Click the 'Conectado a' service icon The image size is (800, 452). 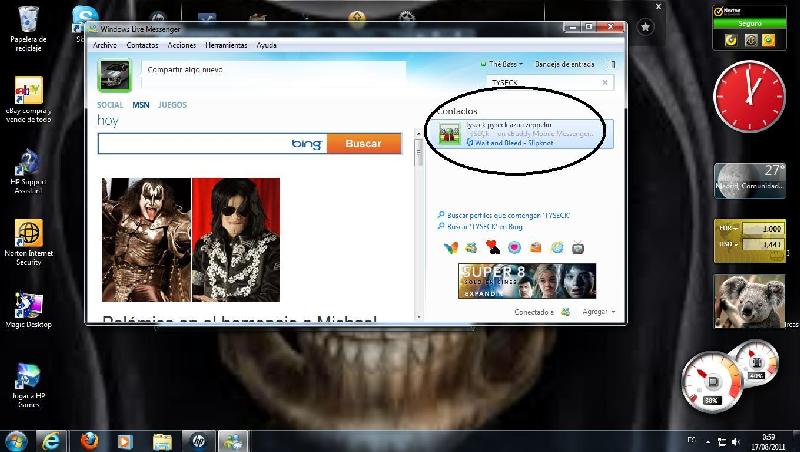coord(565,312)
